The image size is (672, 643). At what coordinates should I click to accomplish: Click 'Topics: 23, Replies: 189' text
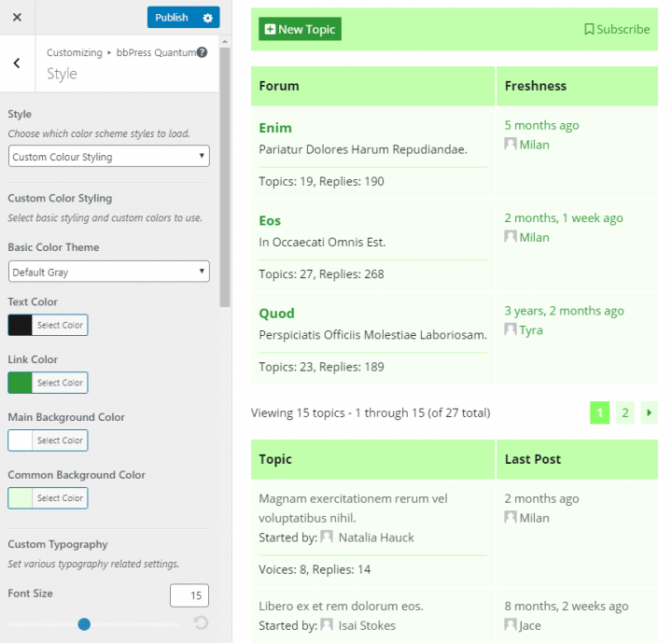[x=321, y=367]
